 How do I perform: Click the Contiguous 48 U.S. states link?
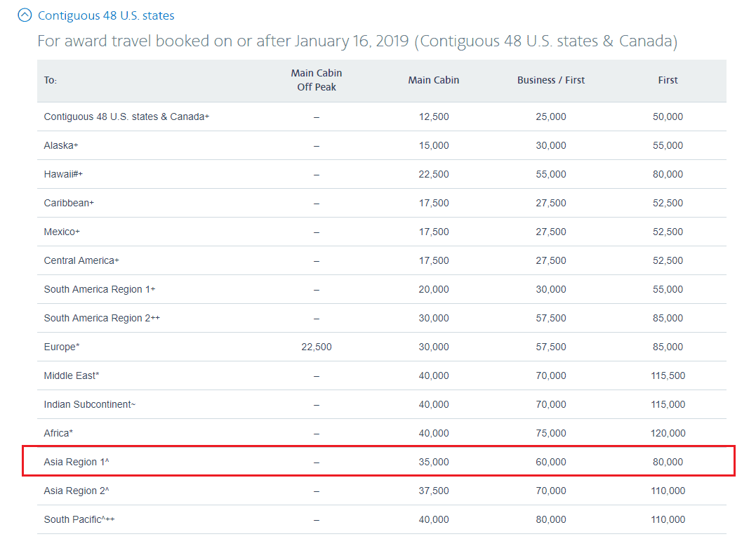(x=106, y=15)
